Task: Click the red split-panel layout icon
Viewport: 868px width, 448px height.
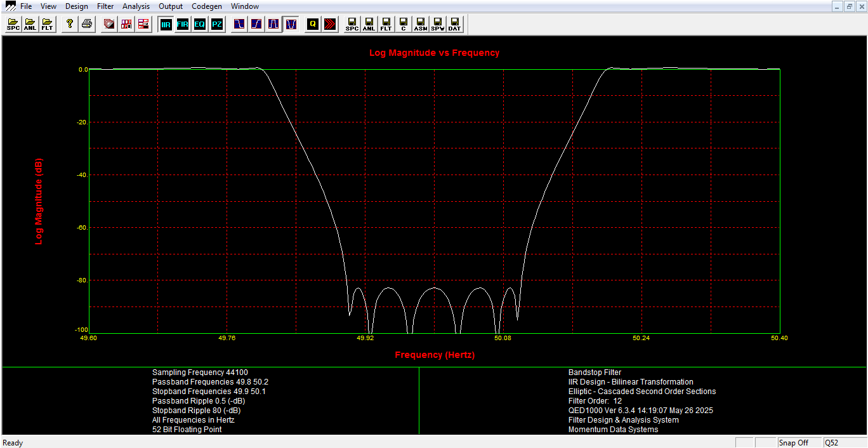Action: [143, 25]
